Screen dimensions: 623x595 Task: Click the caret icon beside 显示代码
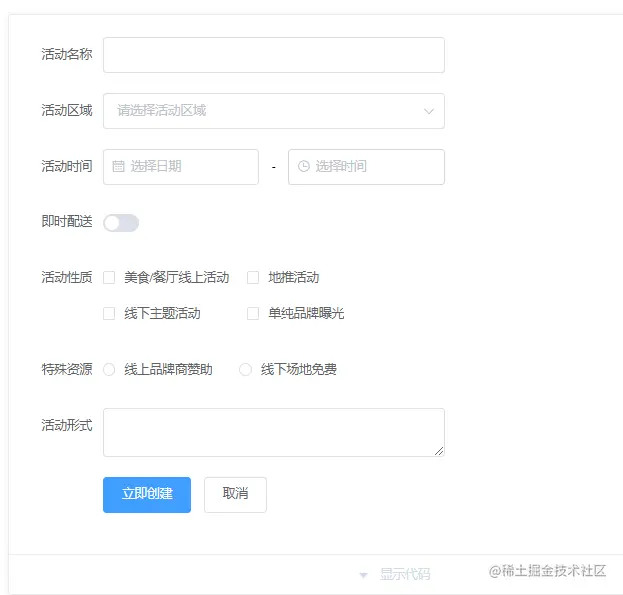point(363,575)
